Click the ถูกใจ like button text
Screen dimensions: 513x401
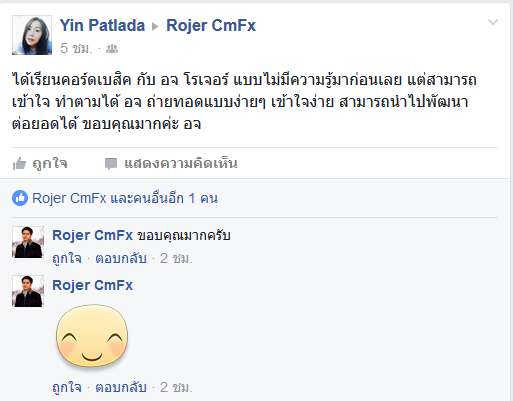[x=50, y=163]
